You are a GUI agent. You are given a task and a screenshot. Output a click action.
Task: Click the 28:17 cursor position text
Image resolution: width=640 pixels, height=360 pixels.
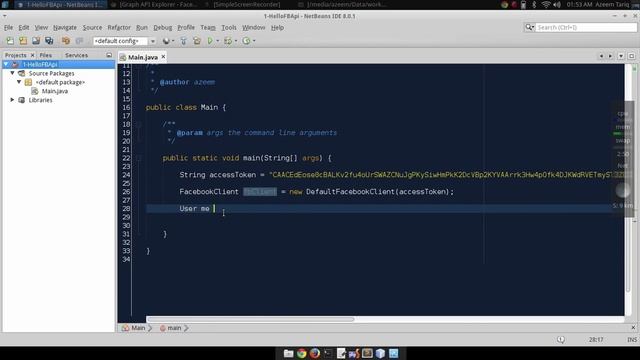[x=596, y=340]
